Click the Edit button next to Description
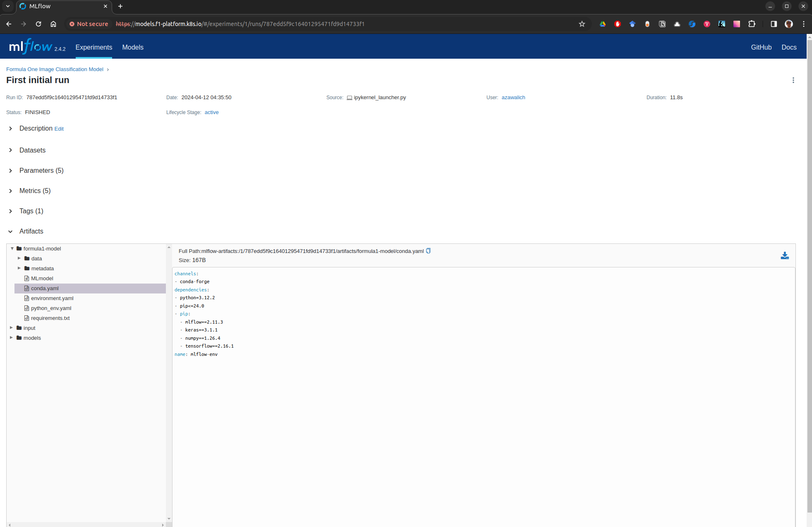Image resolution: width=812 pixels, height=527 pixels. [x=59, y=129]
